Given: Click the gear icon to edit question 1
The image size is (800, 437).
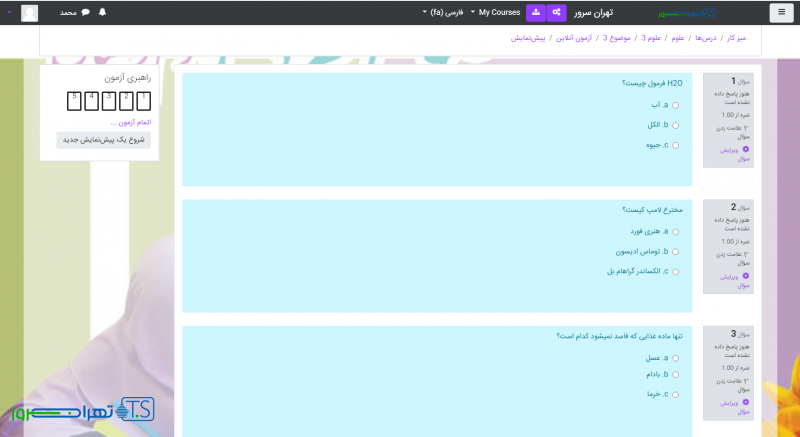Looking at the screenshot, I should (745, 149).
